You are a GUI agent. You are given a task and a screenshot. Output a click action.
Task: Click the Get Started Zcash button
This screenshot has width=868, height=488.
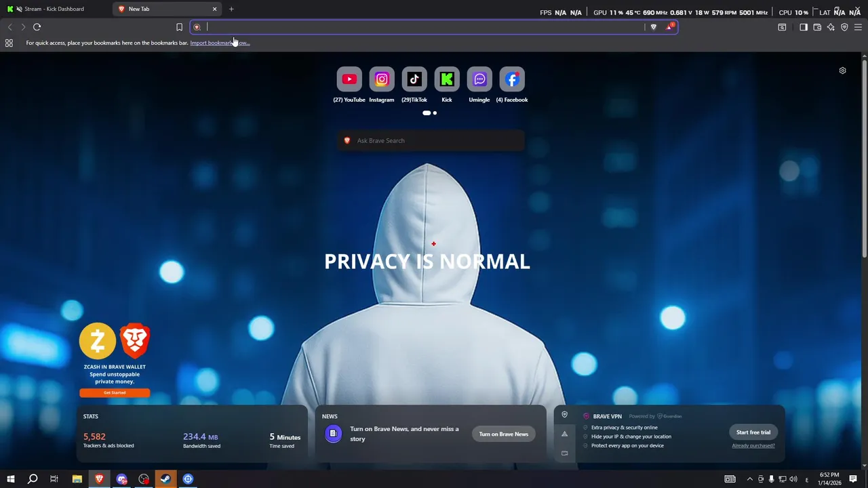115,392
